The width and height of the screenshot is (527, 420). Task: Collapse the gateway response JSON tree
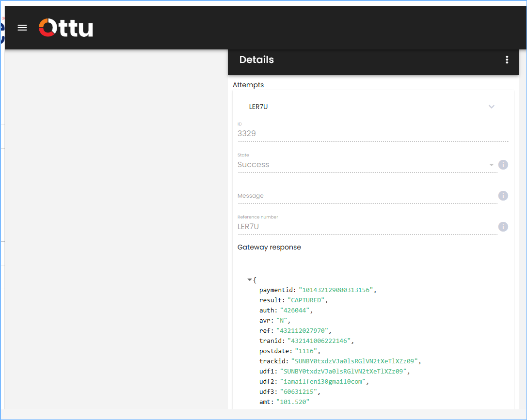(x=249, y=280)
